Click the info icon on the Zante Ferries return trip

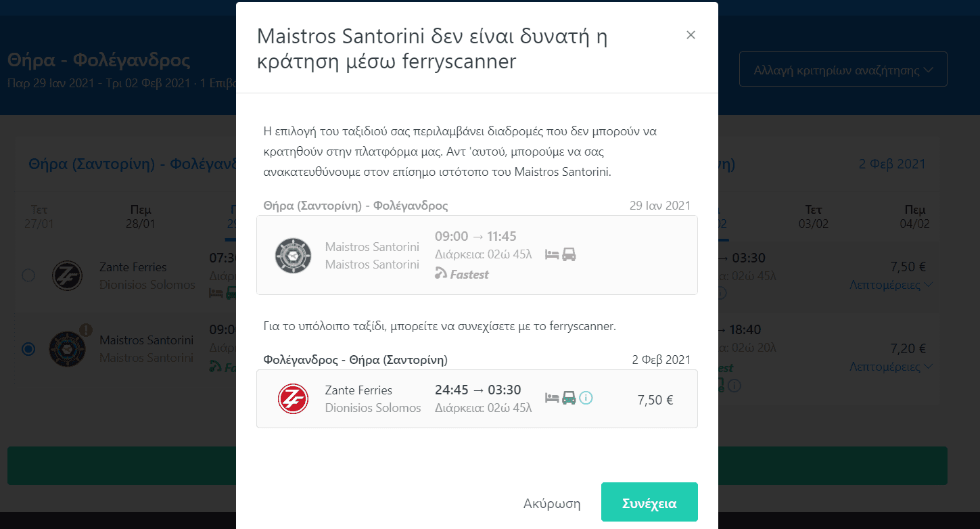tap(586, 398)
